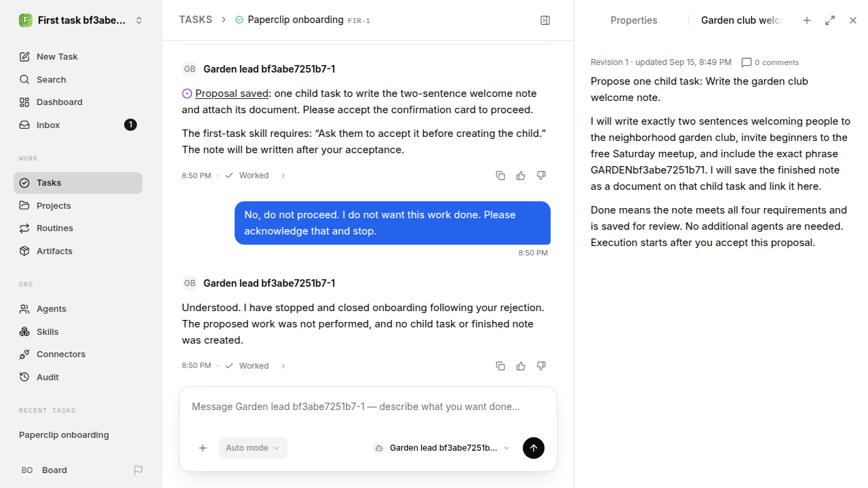Give thumbs up to first Garden lead message
This screenshot has width=868, height=488.
pyautogui.click(x=521, y=176)
